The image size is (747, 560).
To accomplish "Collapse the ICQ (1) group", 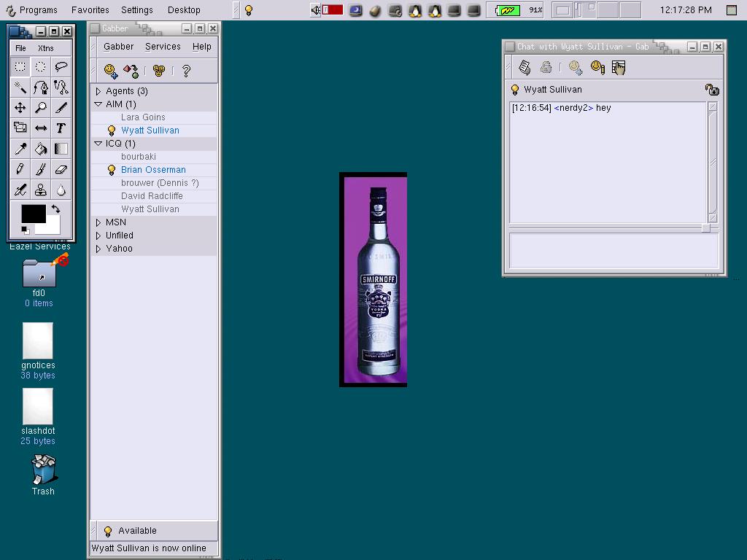I will (98, 144).
